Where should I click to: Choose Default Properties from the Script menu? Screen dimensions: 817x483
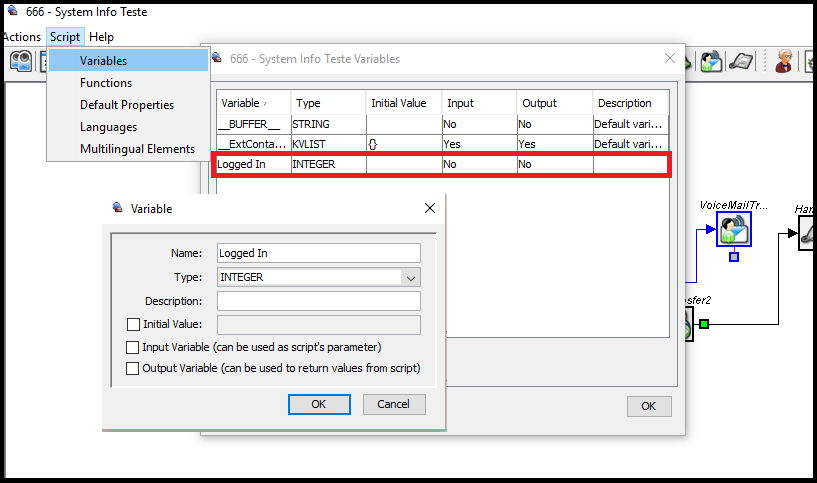tap(128, 105)
